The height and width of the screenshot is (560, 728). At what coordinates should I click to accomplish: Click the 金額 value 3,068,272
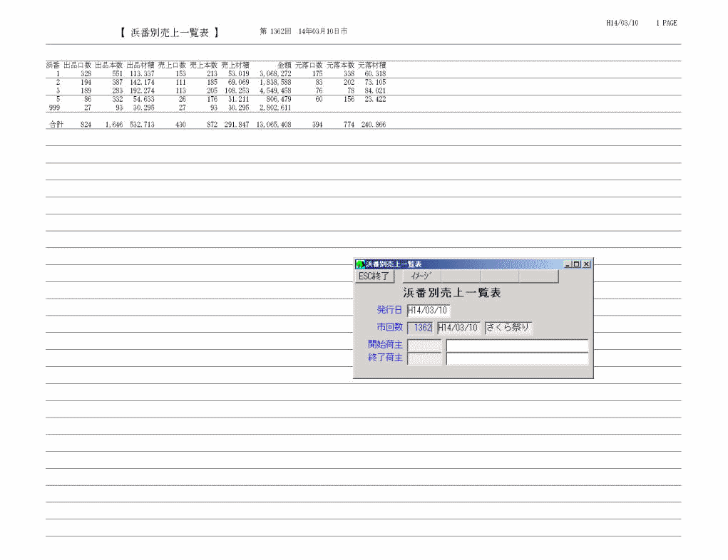point(275,74)
